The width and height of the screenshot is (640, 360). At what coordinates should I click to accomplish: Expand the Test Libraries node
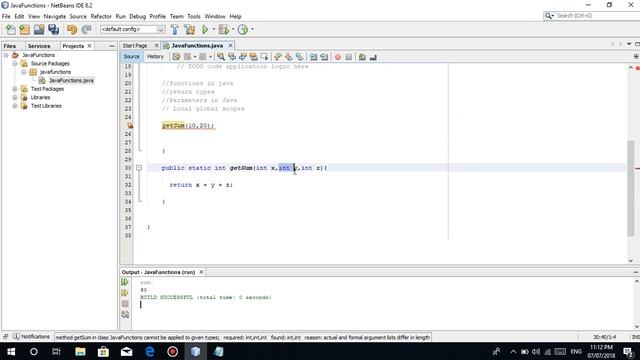[15, 106]
